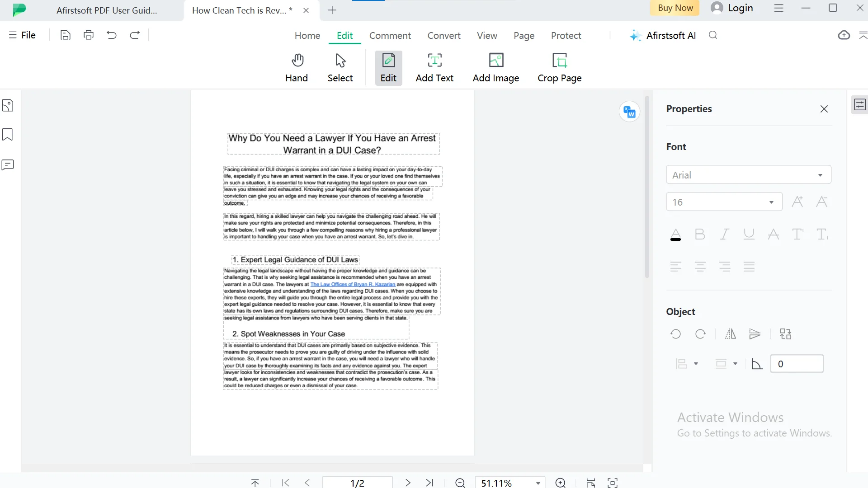Flip object horizontally
Screen dimensions: 868x488
coord(731,334)
